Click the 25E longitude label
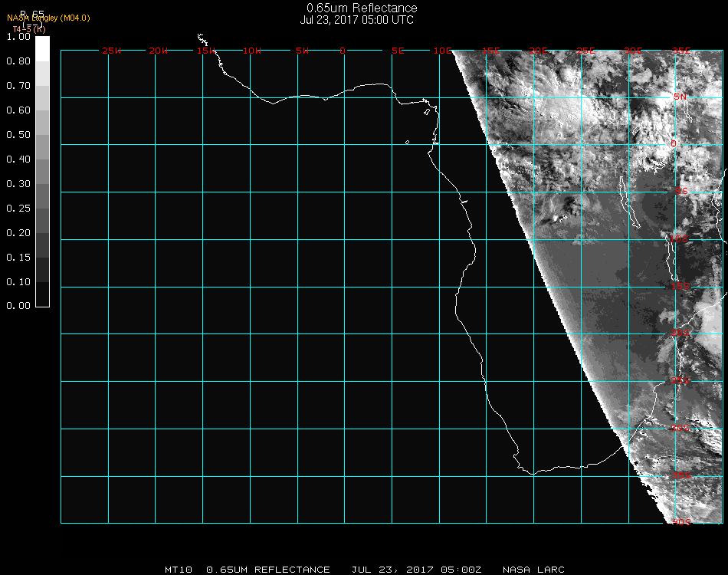728x575 pixels. coord(586,51)
